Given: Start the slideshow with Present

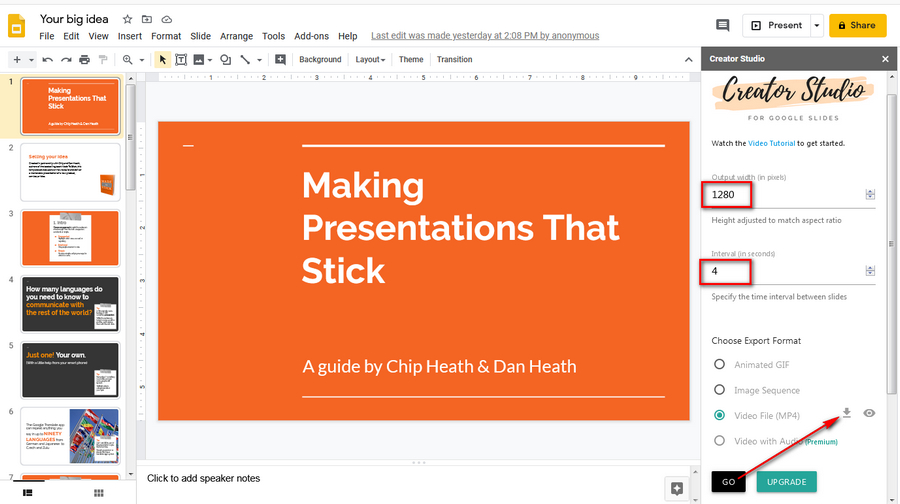Looking at the screenshot, I should pos(777,25).
